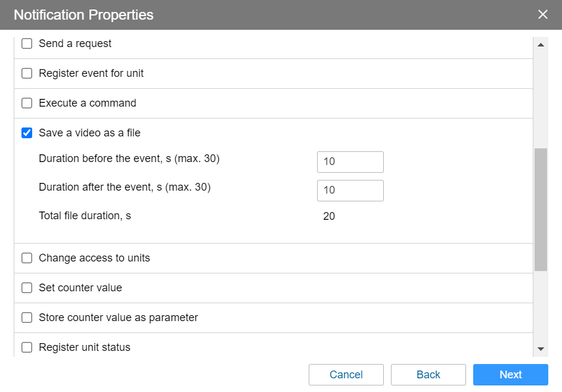Check Store counter value as parameter
Viewport: 562px width, 392px height.
pos(27,318)
